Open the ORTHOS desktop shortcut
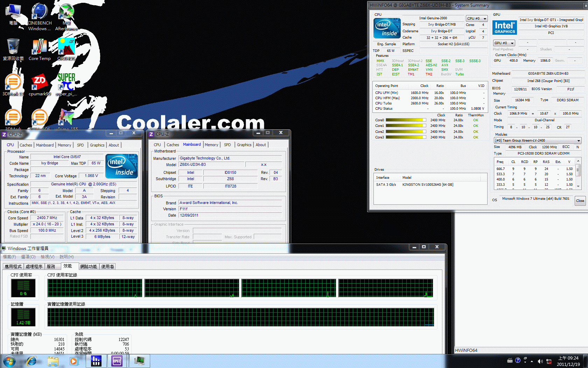 (66, 49)
